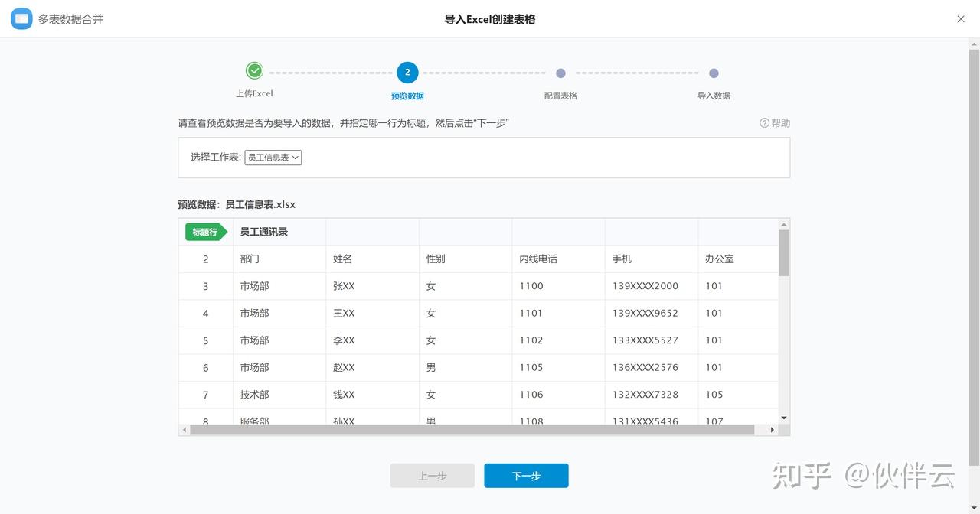Viewport: 980px width, 514px height.
Task: Click the 配置表格 step label
Action: pyautogui.click(x=560, y=96)
